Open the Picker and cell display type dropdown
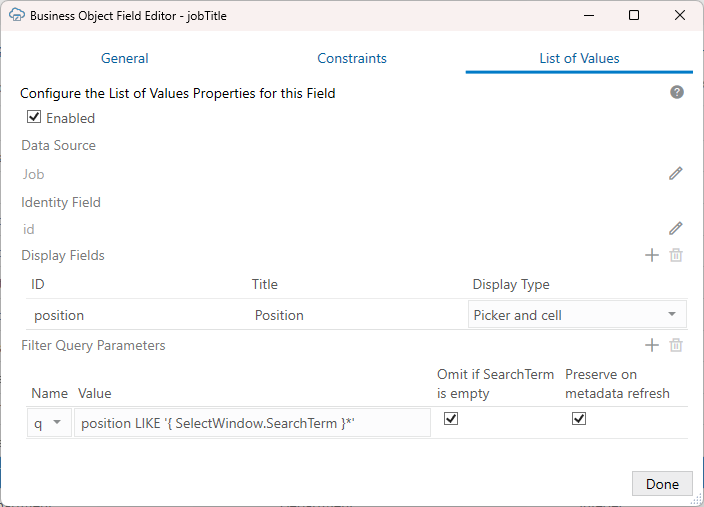Screen dimensions: 704x507 [577, 315]
